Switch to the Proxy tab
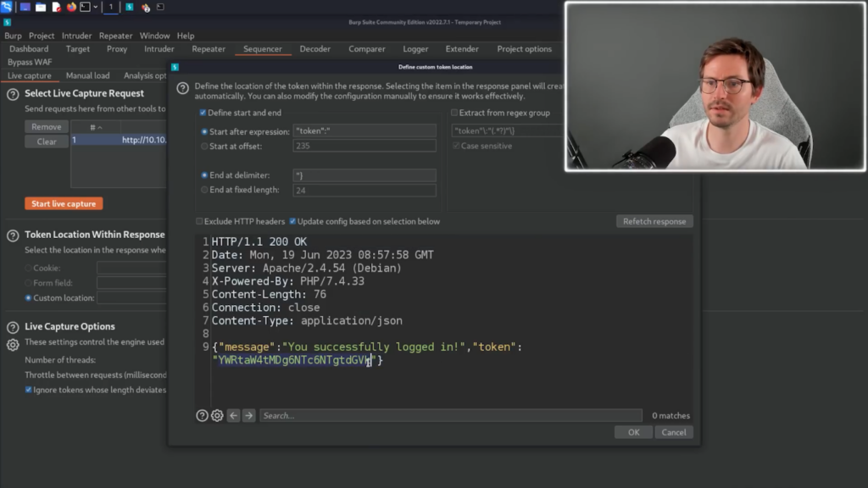Viewport: 868px width, 488px height. click(117, 48)
